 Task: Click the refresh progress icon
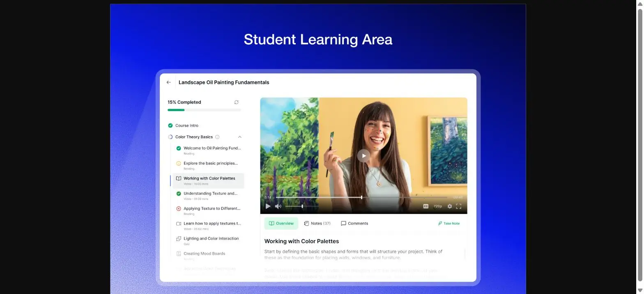pos(236,102)
